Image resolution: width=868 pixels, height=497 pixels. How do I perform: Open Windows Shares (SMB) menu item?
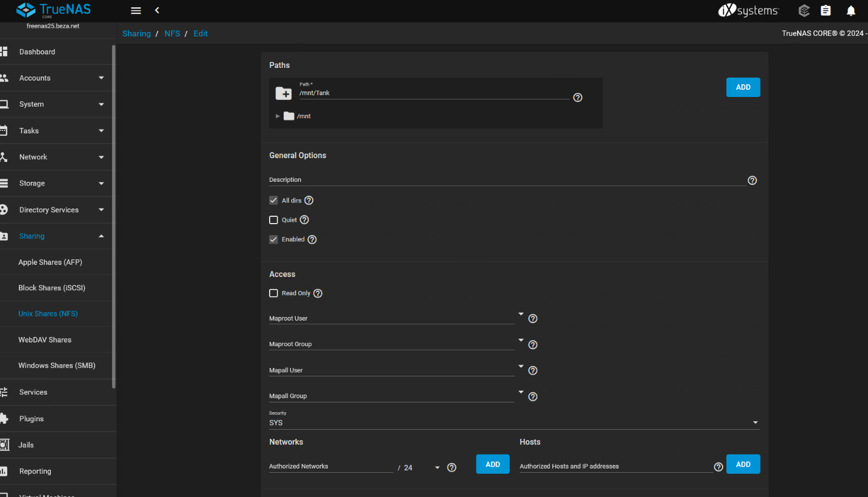click(56, 365)
